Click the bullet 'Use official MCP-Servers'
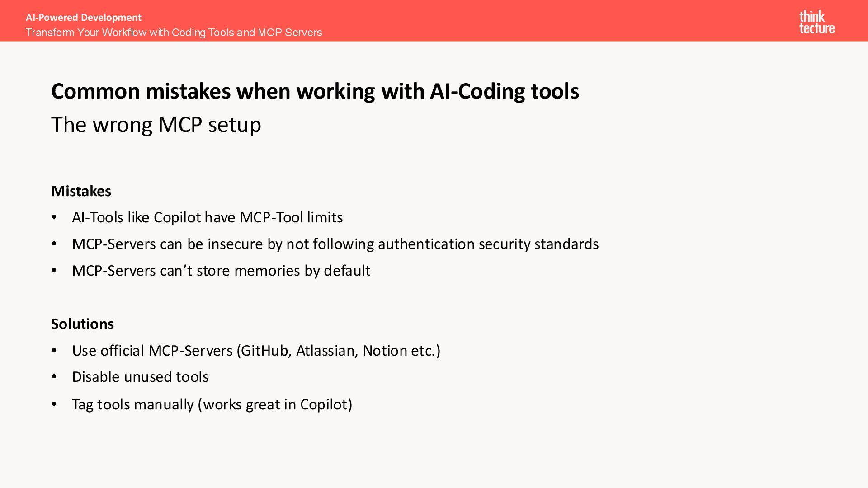 (x=256, y=351)
